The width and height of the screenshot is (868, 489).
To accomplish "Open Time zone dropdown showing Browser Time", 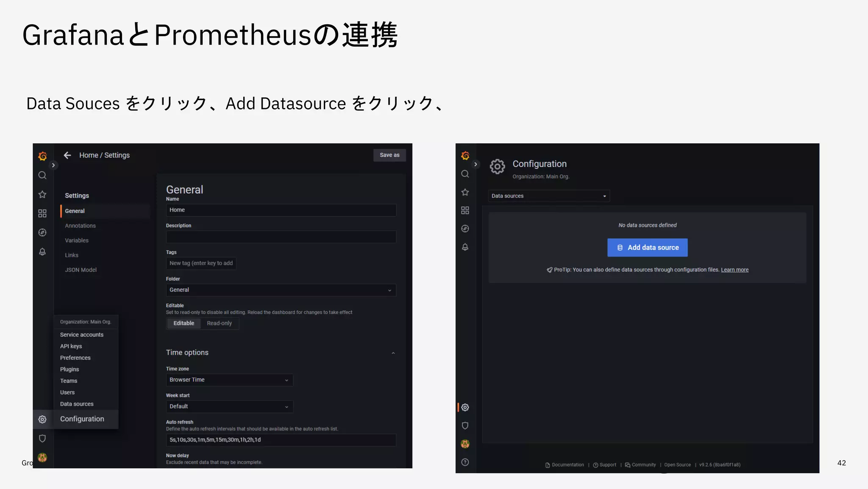I will tap(229, 380).
